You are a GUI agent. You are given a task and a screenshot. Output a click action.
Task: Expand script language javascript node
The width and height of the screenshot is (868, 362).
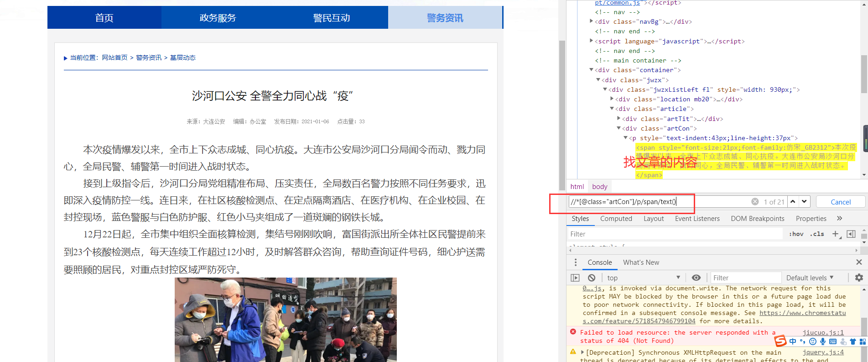point(592,41)
